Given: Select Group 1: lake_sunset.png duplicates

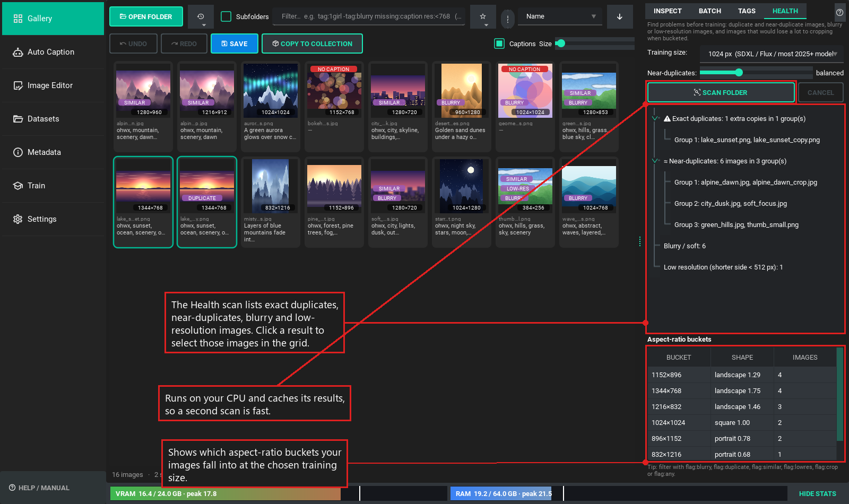Looking at the screenshot, I should pos(747,140).
